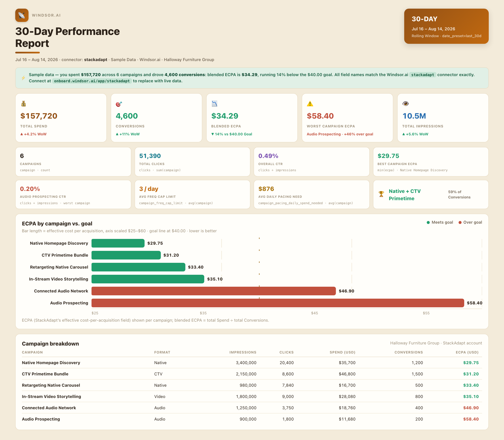Click the CAMPAIGN column header

coord(32,352)
